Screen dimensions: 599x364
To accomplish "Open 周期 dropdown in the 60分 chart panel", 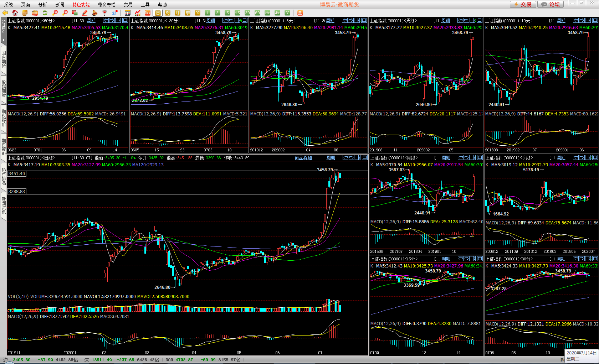I will (x=91, y=21).
